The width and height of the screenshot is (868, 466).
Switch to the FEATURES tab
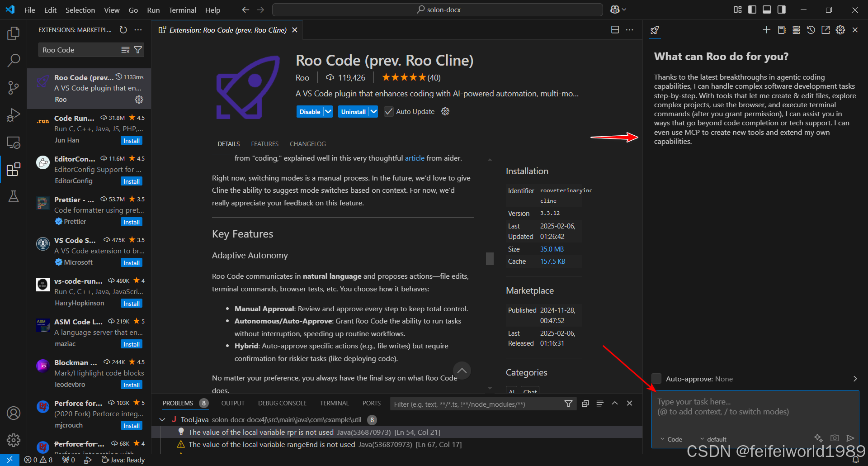[x=264, y=144]
